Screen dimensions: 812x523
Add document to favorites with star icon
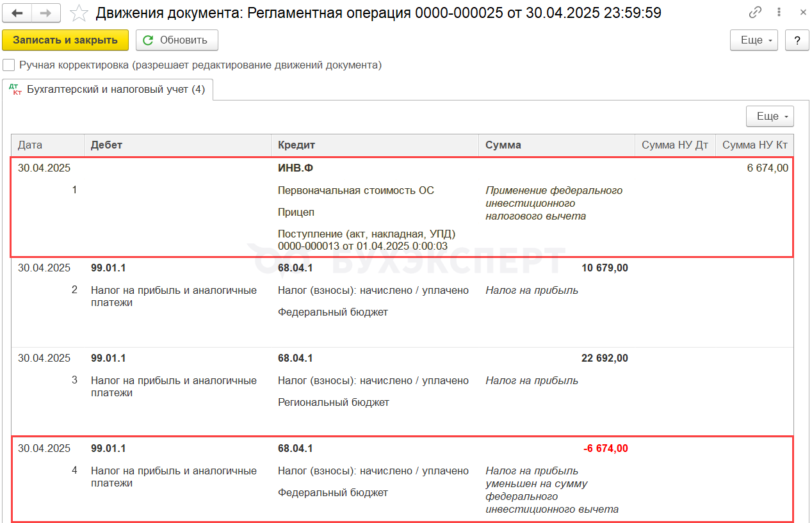79,13
